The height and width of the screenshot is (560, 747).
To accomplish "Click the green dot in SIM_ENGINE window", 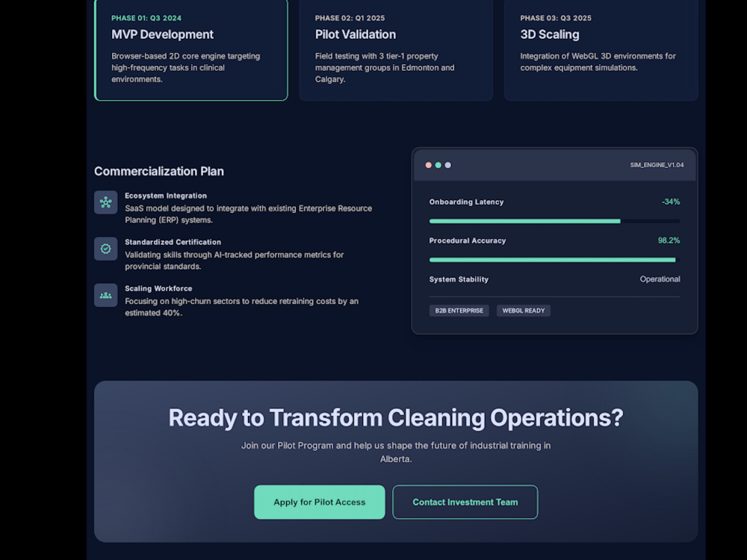I will point(438,165).
